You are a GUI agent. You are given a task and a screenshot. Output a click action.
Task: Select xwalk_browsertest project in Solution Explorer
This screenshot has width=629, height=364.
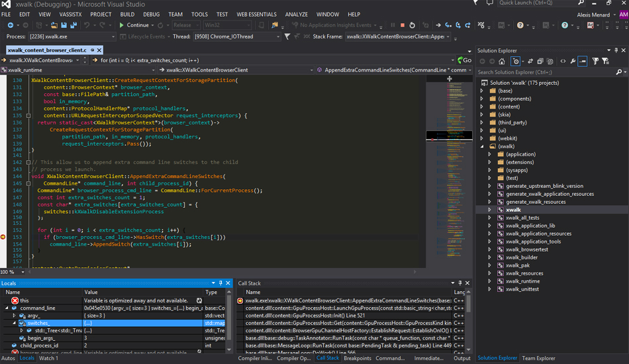click(527, 250)
